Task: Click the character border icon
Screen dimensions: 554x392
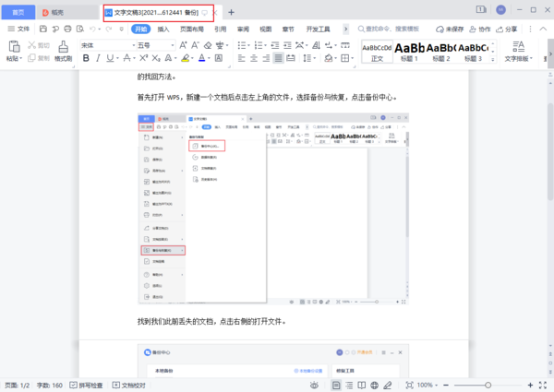Action: click(219, 58)
